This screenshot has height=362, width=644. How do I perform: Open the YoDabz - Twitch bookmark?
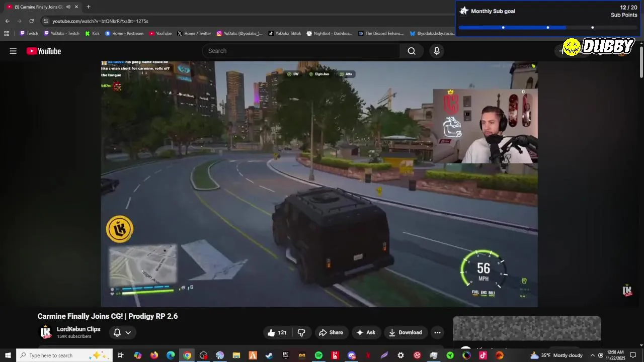pos(62,34)
